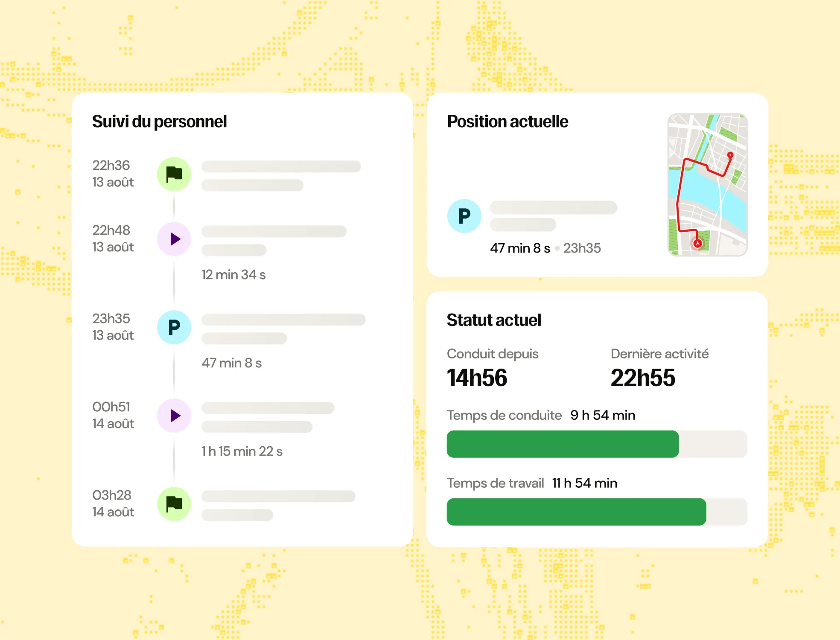Image resolution: width=840 pixels, height=640 pixels.
Task: Select the 22h36 13 août timestamp
Action: click(113, 174)
